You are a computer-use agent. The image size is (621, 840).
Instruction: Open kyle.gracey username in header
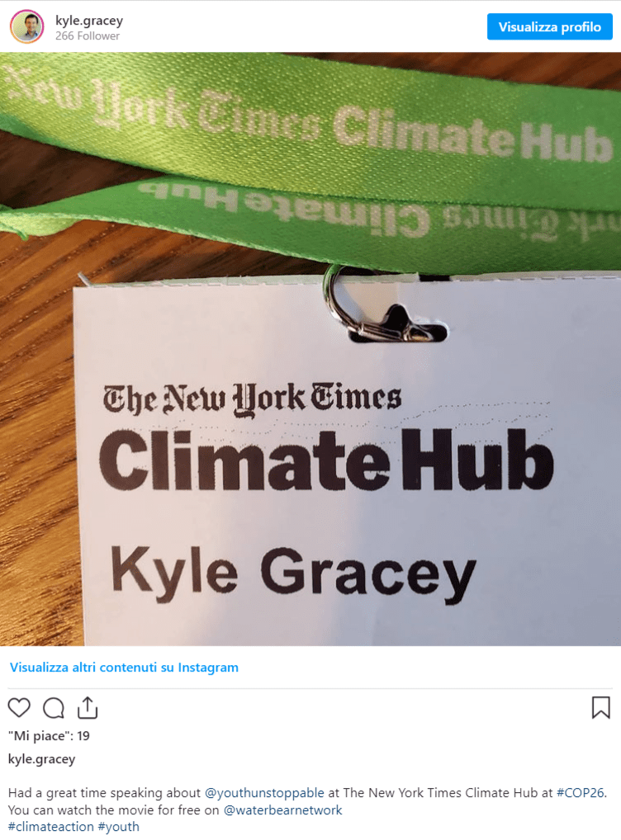click(89, 21)
